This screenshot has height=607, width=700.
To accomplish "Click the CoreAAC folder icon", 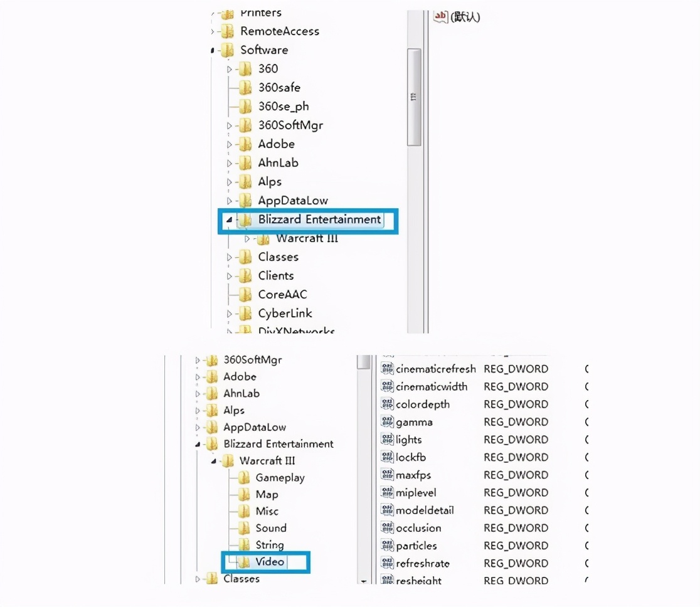I will [x=245, y=295].
